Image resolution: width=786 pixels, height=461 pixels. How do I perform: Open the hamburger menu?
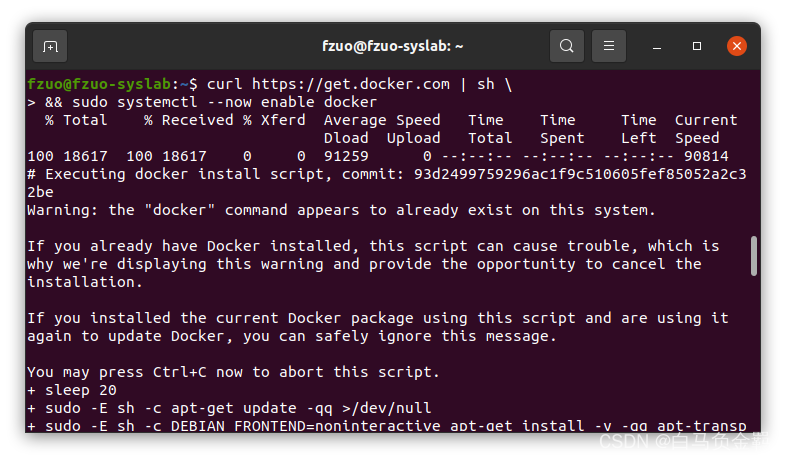coord(609,46)
